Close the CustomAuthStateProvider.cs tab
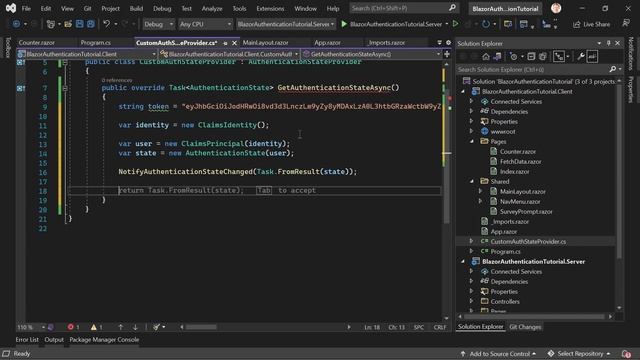The width and height of the screenshot is (640, 360). [234, 43]
